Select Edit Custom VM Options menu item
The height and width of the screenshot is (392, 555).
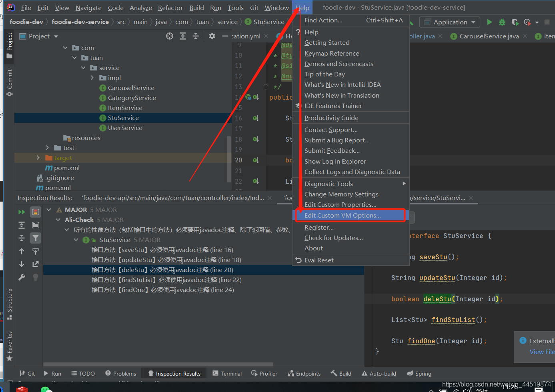click(343, 215)
